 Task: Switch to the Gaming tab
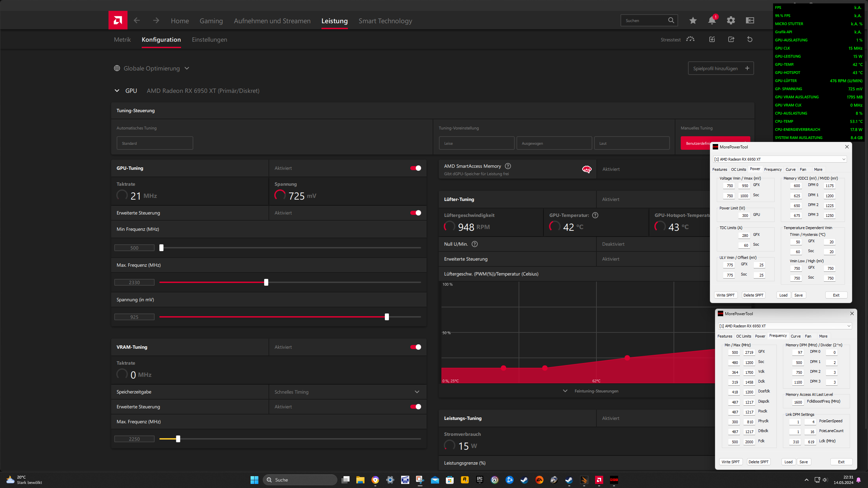tap(211, 21)
